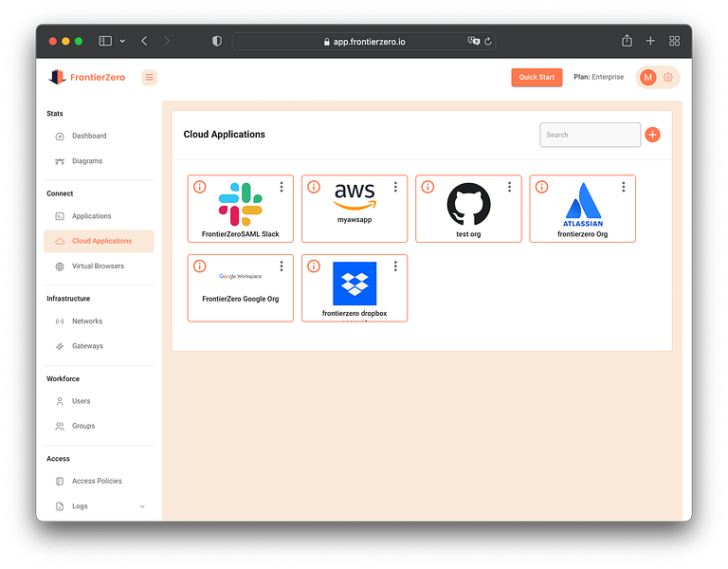Open Gateways in sidebar
728x569 pixels.
point(99,346)
